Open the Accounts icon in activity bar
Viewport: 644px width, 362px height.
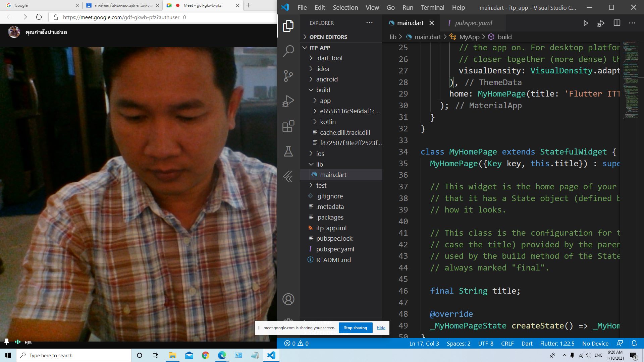click(288, 299)
